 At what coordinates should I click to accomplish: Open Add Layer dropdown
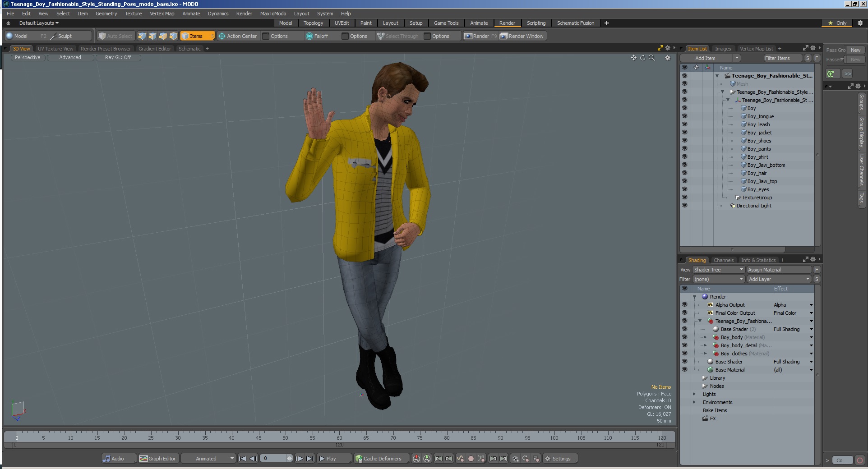click(779, 279)
